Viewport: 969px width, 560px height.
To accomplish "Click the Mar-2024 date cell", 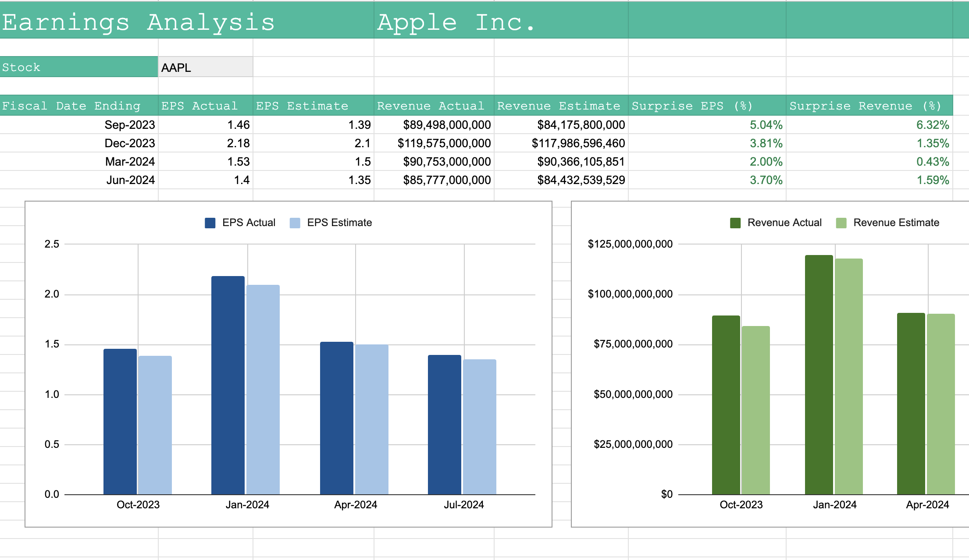I will coord(79,162).
